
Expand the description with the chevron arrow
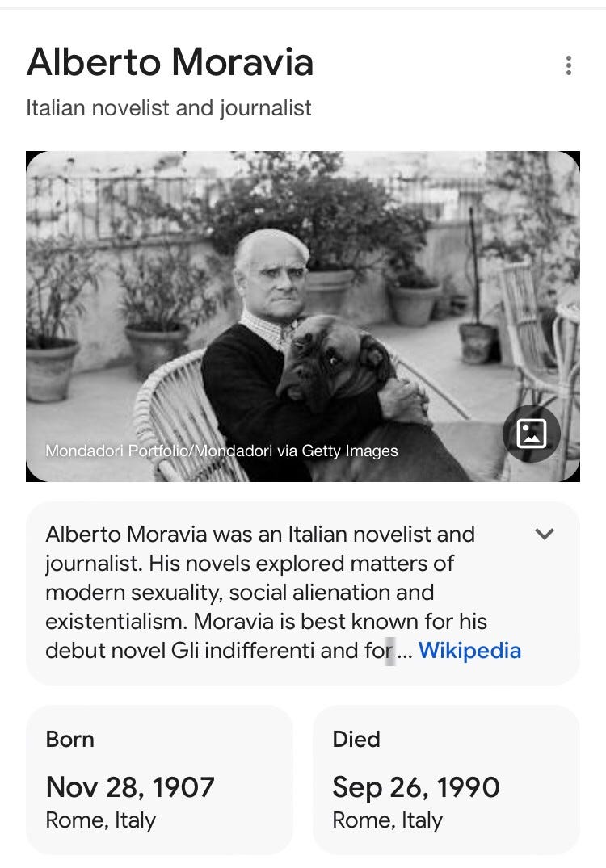pyautogui.click(x=545, y=534)
